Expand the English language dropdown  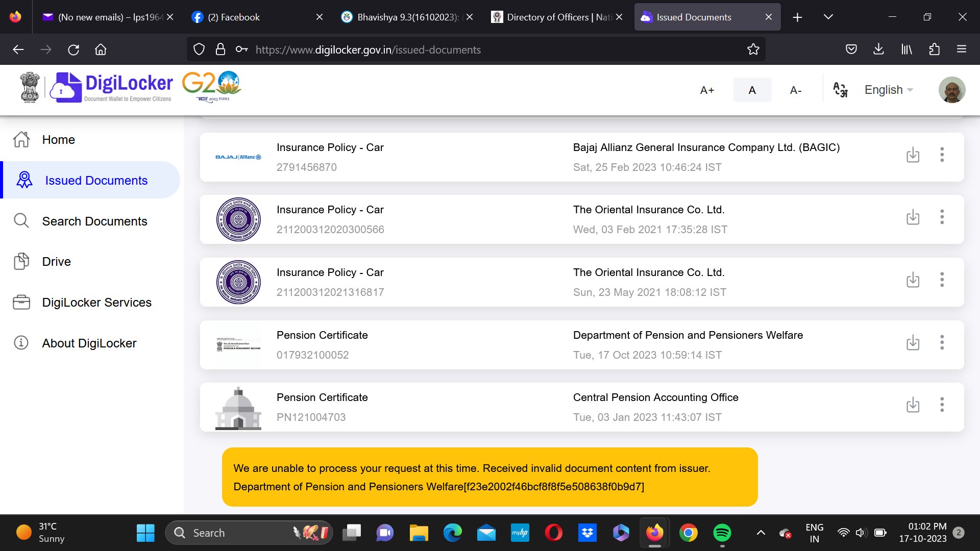(889, 90)
